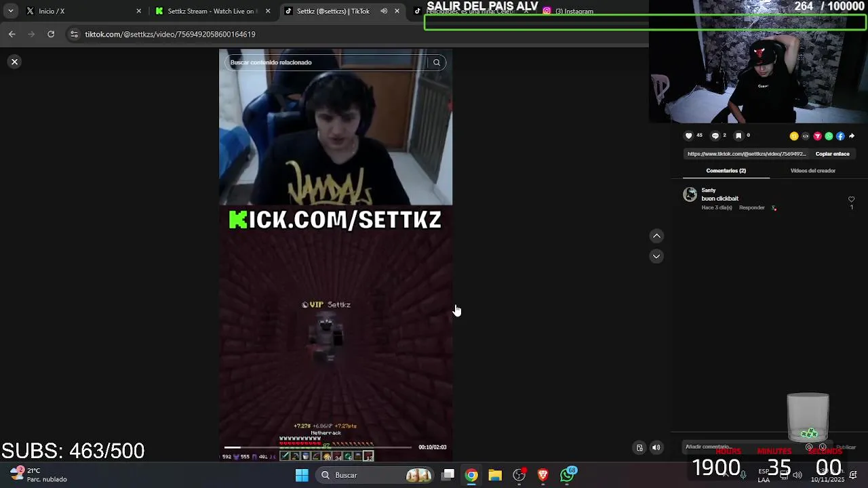
Task: Click the red send-to-friends icon
Action: coord(817,136)
